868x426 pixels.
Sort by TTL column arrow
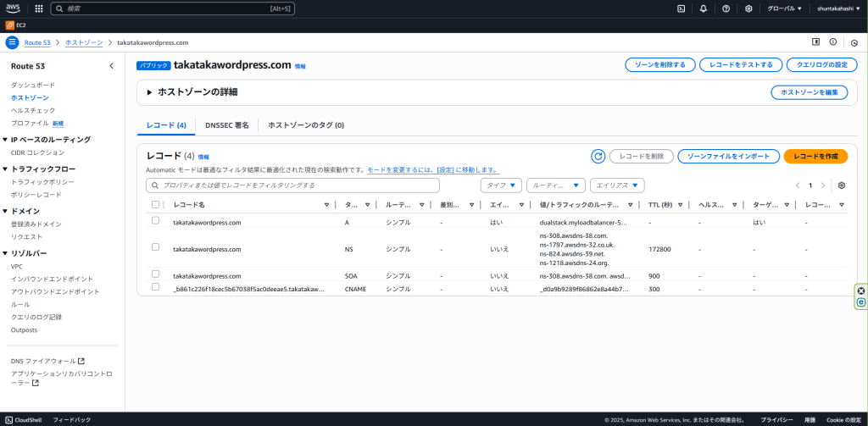[680, 205]
